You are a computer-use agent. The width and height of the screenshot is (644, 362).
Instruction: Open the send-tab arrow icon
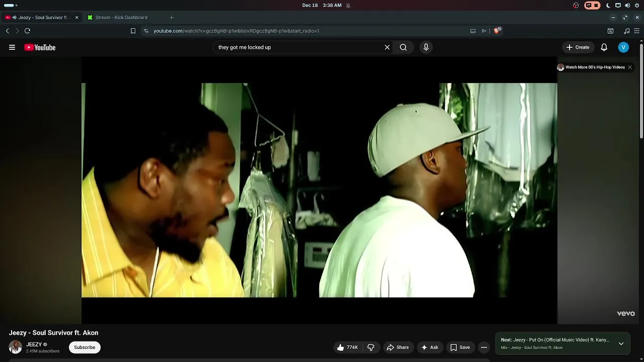tap(484, 31)
